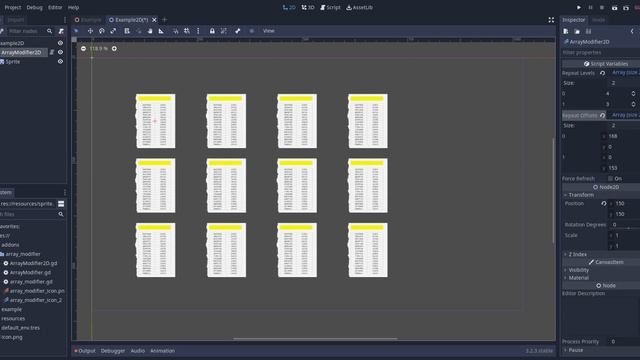
Task: Reset the Position property
Action: coord(604,203)
